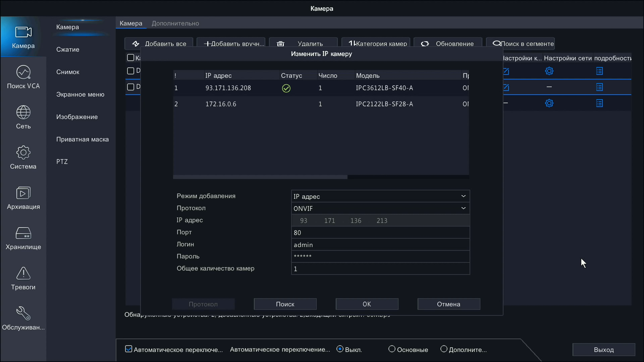
Task: Click model IPC2122LB-SF28-A cell
Action: 384,104
